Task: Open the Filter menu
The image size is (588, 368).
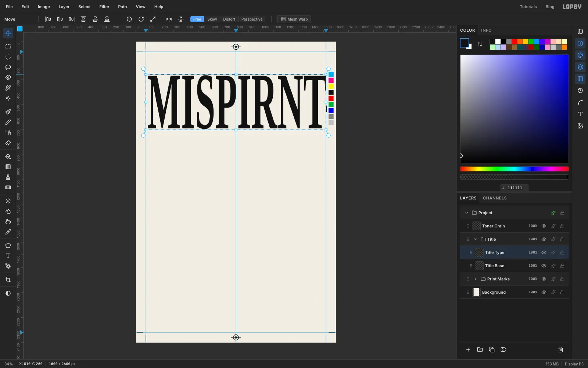Action: [104, 7]
